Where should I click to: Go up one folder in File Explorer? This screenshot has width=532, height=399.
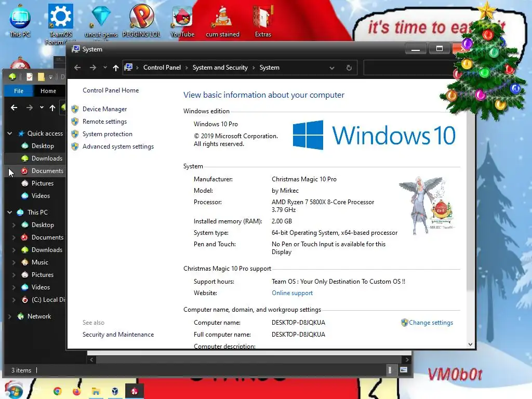click(x=52, y=108)
